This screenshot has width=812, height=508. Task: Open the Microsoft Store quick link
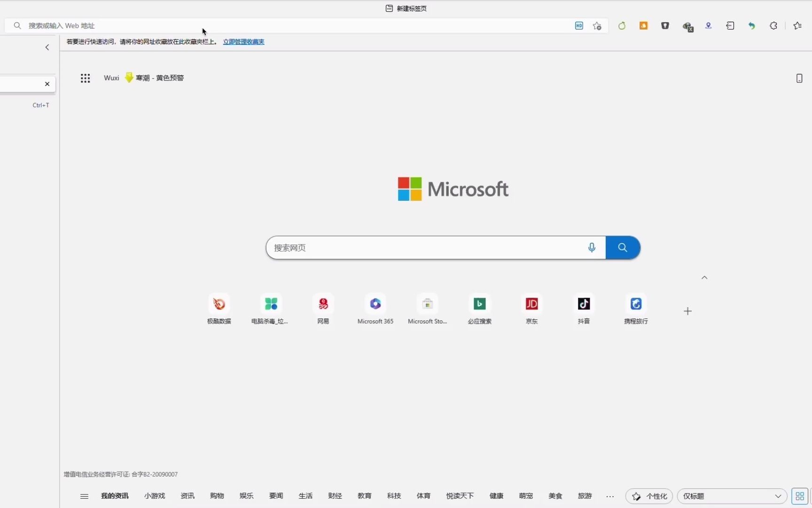pyautogui.click(x=428, y=310)
